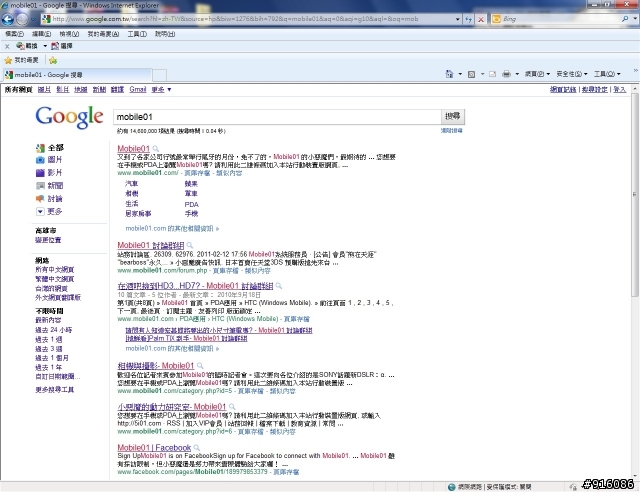Open the Tools menu in menu bar
The height and width of the screenshot is (492, 640).
[x=137, y=34]
